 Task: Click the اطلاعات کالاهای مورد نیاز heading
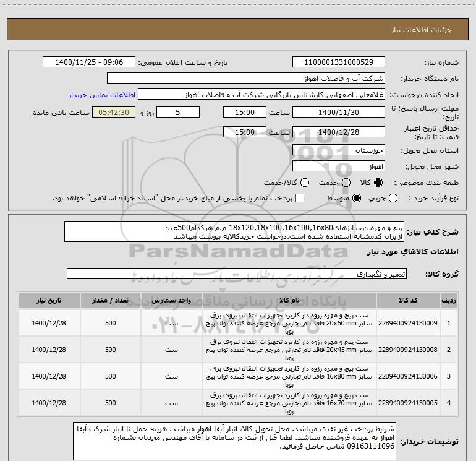412,252
